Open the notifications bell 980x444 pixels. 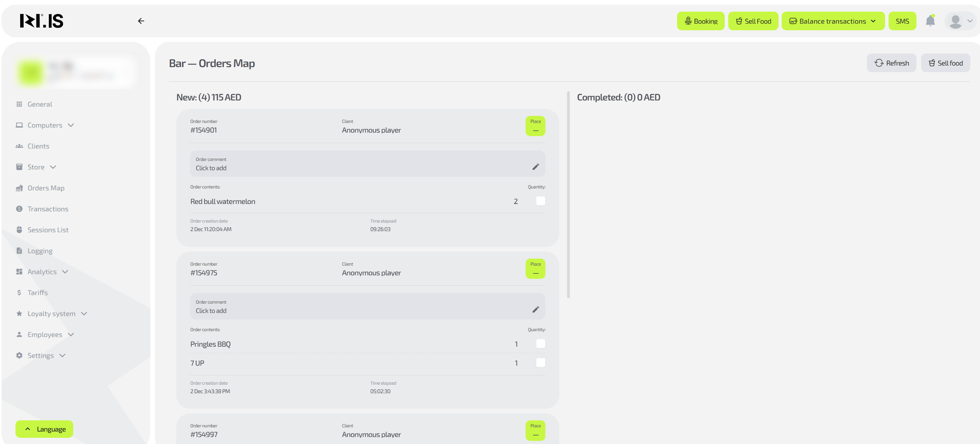pyautogui.click(x=930, y=21)
